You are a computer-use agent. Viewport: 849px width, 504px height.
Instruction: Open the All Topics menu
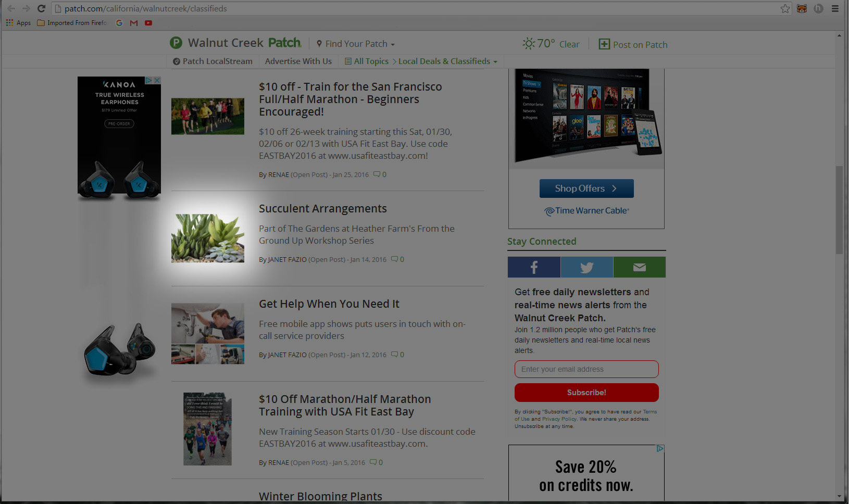pos(367,61)
